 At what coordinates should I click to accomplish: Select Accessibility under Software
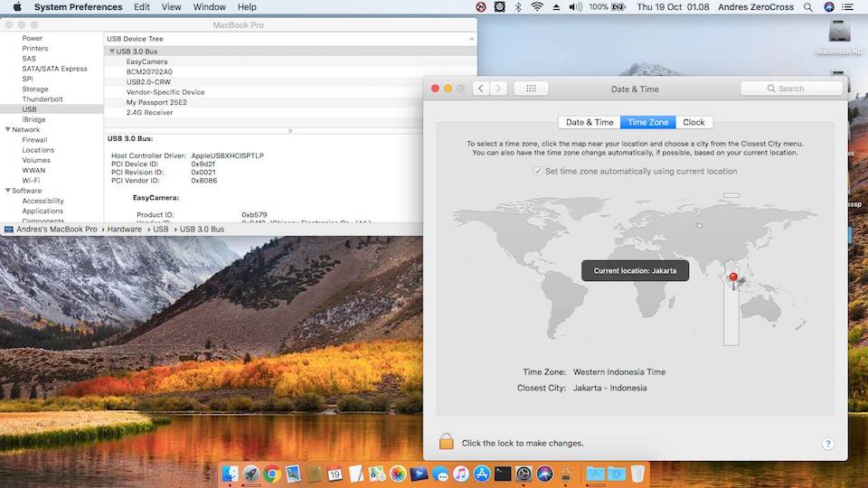42,201
